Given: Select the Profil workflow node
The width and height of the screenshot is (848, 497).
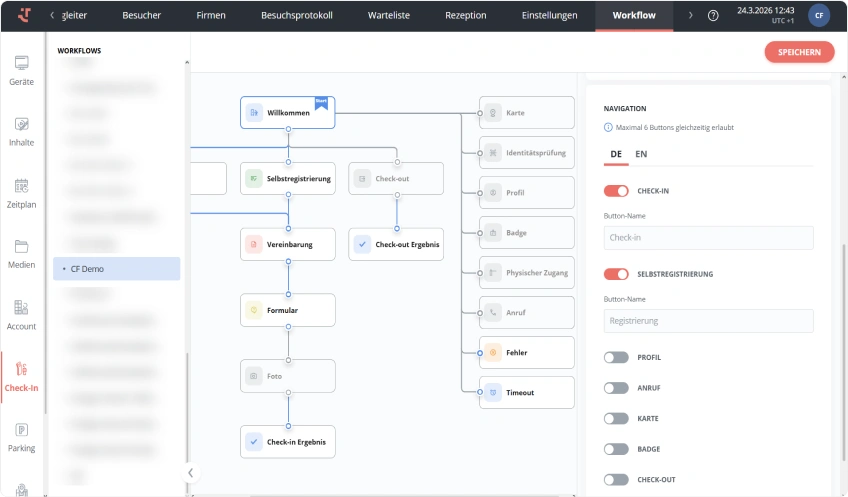Looking at the screenshot, I should pos(527,193).
